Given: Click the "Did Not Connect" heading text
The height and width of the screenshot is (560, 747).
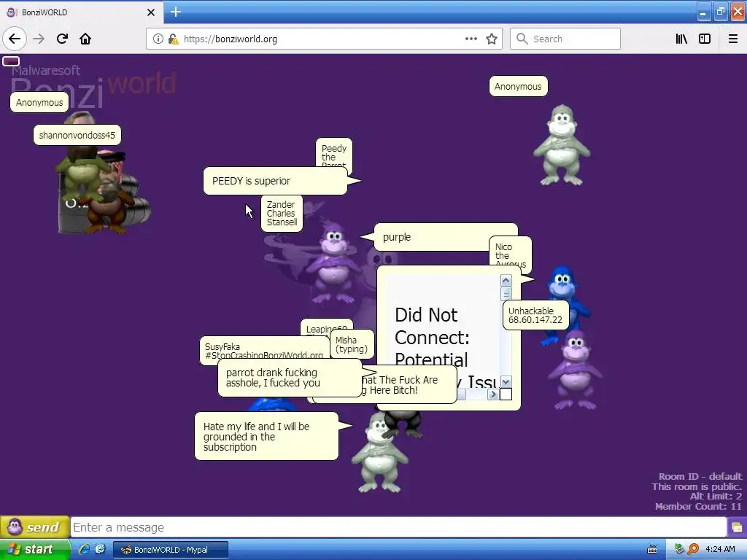Looking at the screenshot, I should pos(431,337).
